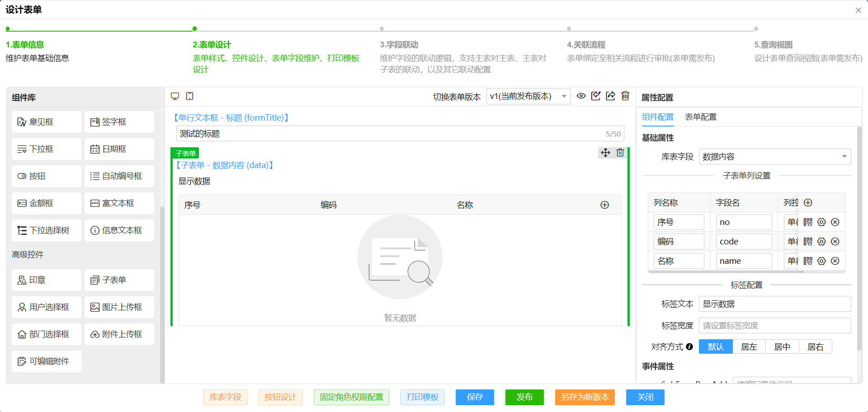Screen dimensions: 868x412
Task: Click the export/share form icon
Action: click(x=610, y=96)
